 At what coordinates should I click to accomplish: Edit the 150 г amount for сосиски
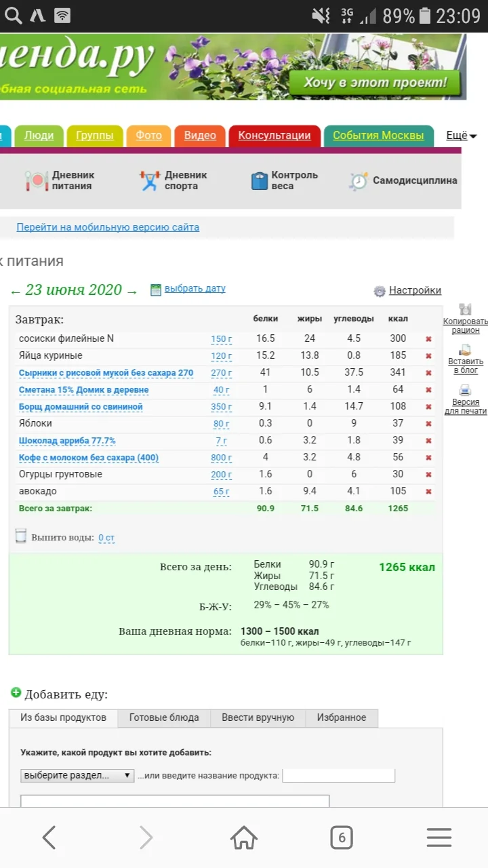point(222,339)
